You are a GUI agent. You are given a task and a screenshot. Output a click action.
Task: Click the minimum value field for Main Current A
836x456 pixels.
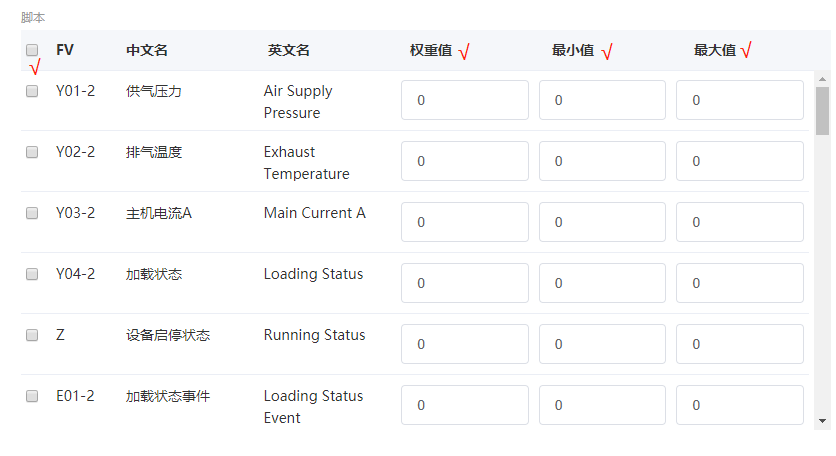(602, 222)
